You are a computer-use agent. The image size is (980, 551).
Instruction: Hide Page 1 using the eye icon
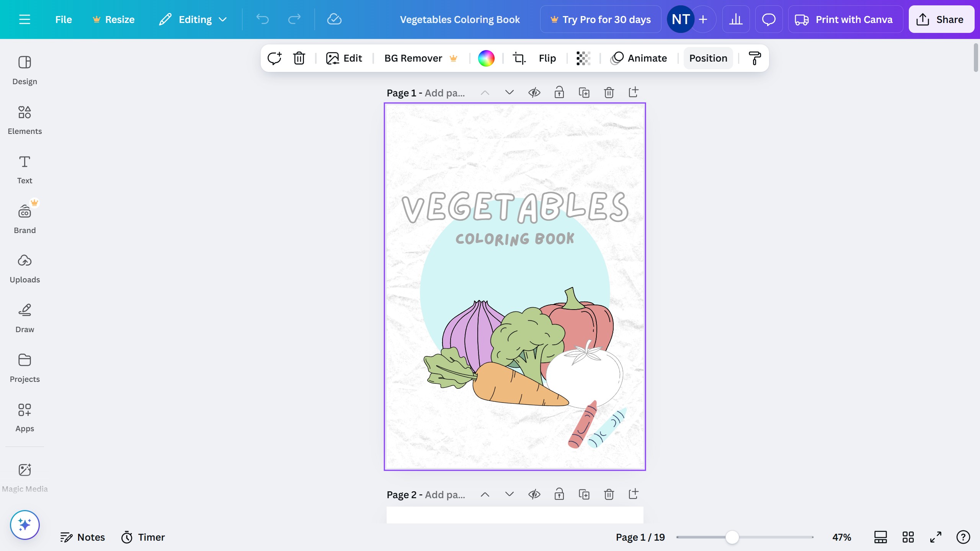[534, 93]
